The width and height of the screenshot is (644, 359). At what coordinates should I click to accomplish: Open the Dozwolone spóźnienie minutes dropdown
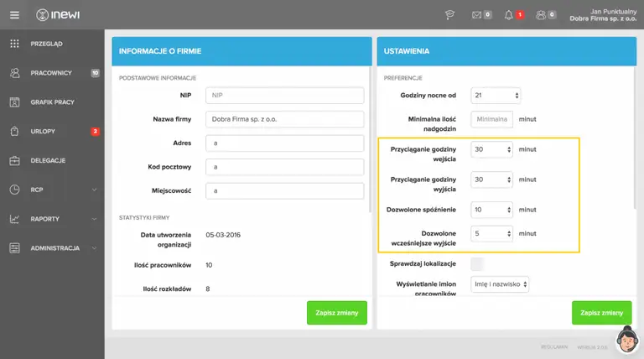click(491, 209)
